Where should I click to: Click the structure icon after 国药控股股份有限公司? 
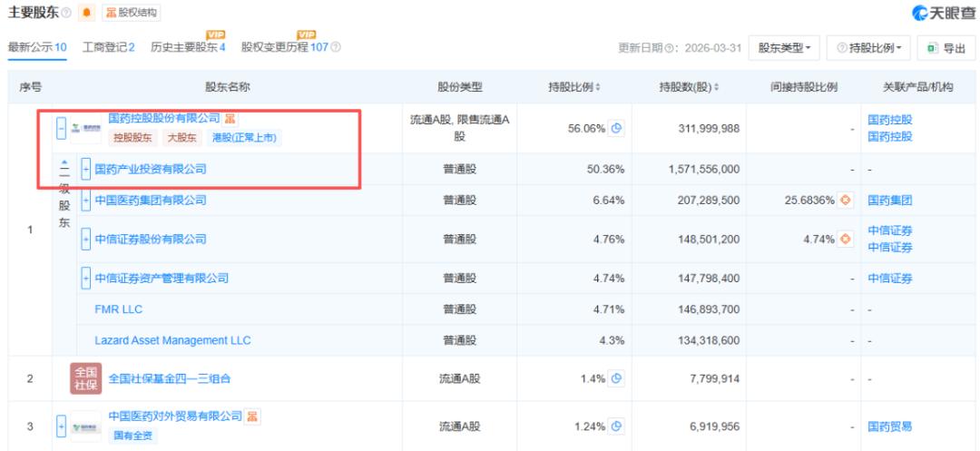(230, 119)
